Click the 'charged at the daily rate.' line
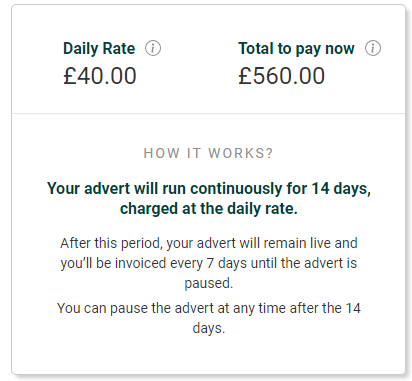 tap(209, 209)
